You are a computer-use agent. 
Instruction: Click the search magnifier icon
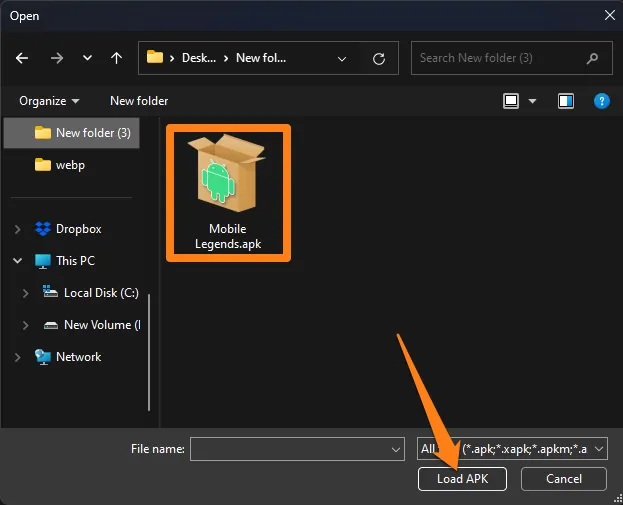click(x=592, y=58)
